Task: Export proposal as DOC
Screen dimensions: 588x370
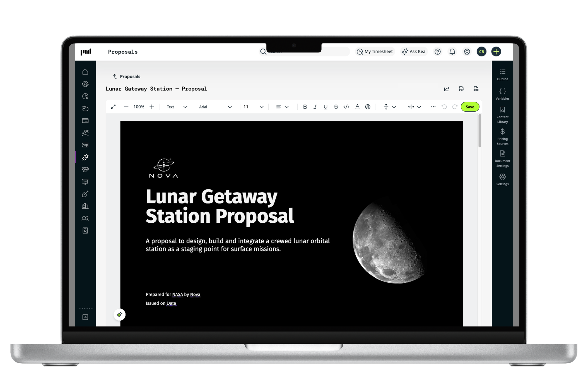Action: coord(476,89)
